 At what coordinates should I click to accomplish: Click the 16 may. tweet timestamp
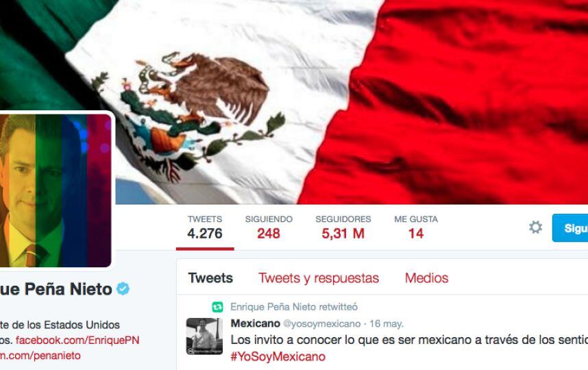pos(387,323)
